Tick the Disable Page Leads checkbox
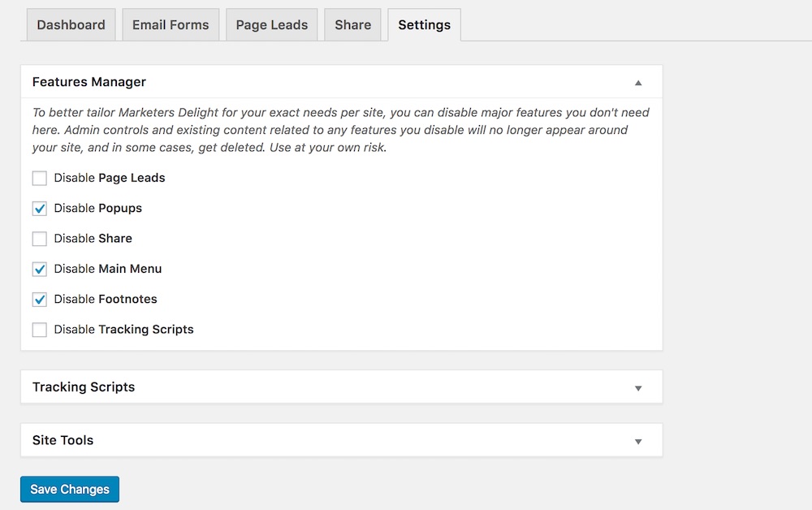 tap(39, 178)
